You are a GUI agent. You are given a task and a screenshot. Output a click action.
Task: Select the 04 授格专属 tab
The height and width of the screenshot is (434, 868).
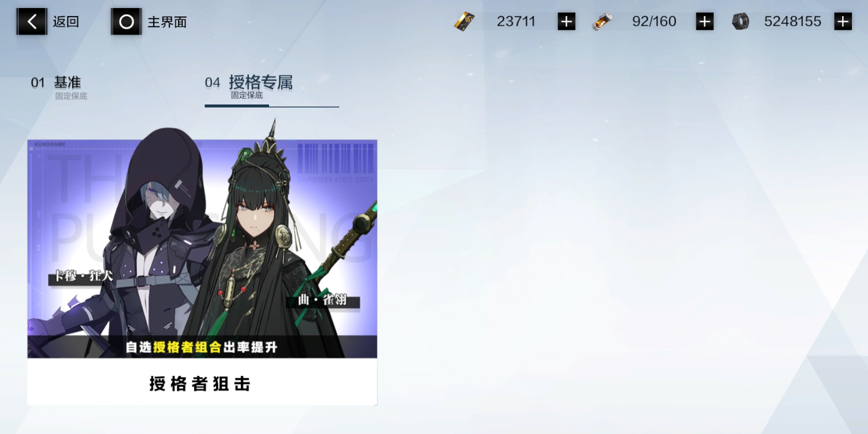click(249, 87)
